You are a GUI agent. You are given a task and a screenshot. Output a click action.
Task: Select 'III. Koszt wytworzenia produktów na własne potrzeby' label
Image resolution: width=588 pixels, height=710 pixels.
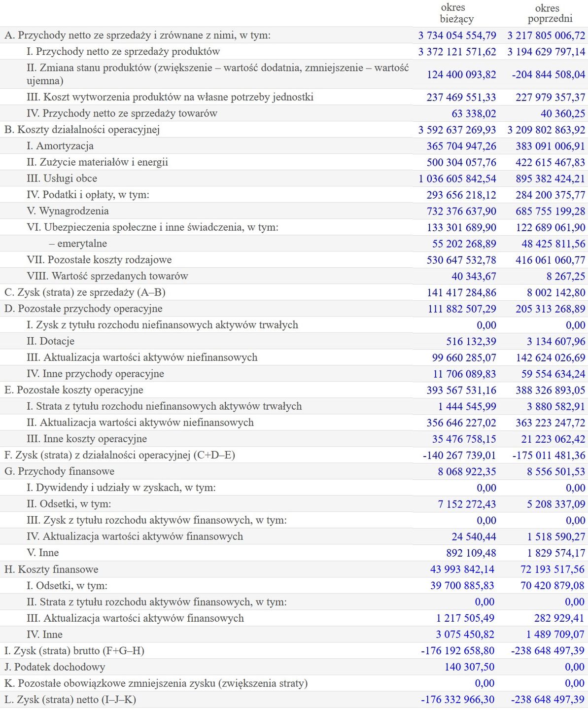[x=170, y=97]
